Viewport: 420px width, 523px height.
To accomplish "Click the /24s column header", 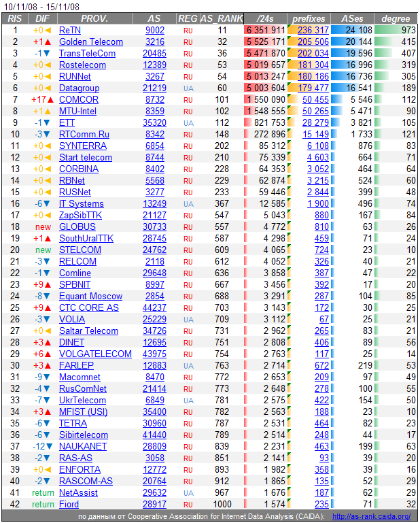I will coord(265,18).
